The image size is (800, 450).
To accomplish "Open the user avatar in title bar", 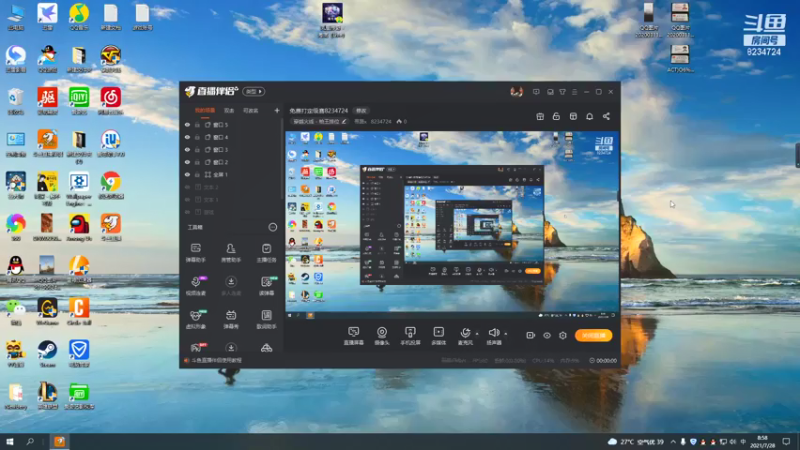I will (x=516, y=92).
